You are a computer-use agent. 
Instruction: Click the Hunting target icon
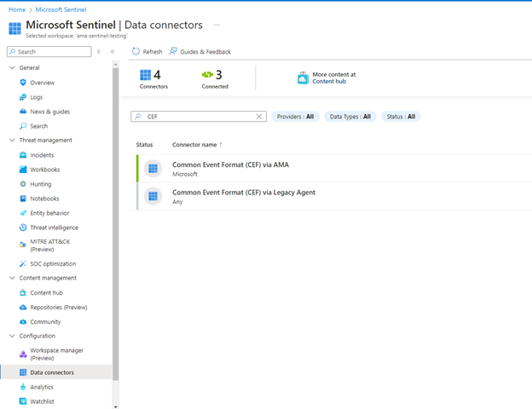[23, 184]
